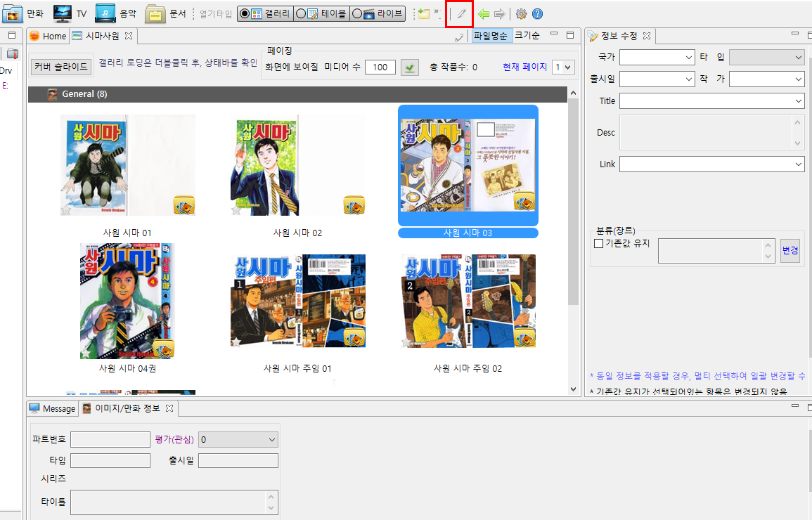812x520 pixels.
Task: Click the 평가(관심) label link
Action: coord(174,439)
